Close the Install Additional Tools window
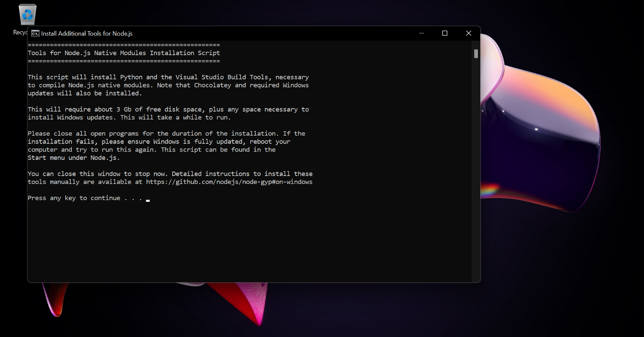The width and height of the screenshot is (644, 337). coord(468,33)
